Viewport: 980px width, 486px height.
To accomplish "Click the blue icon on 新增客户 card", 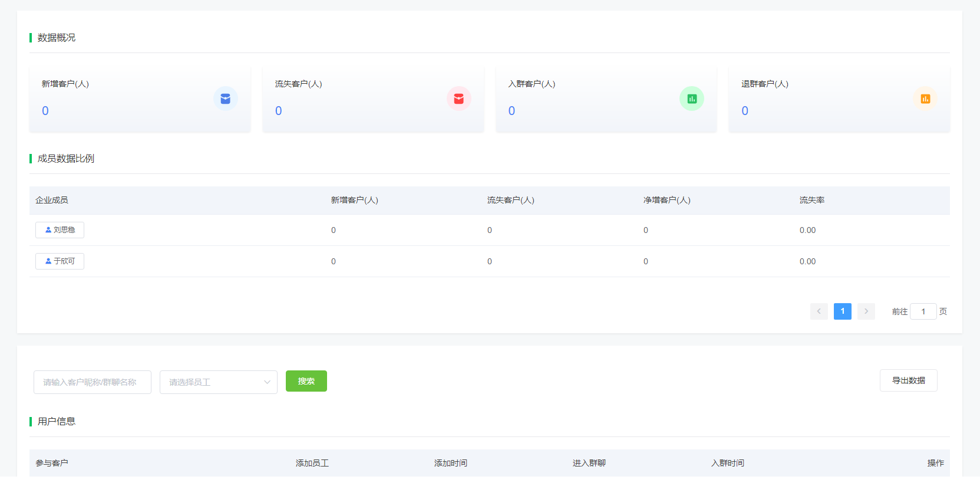I will click(225, 98).
